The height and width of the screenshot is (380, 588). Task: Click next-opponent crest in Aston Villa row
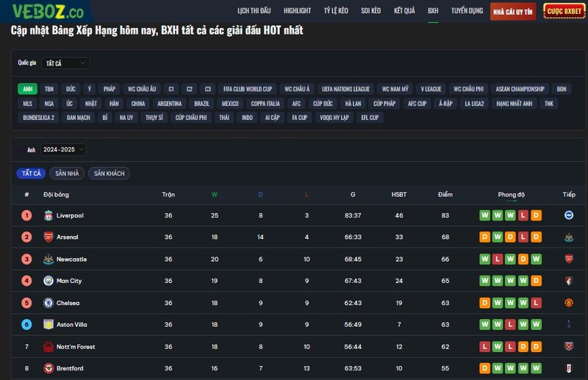(569, 324)
